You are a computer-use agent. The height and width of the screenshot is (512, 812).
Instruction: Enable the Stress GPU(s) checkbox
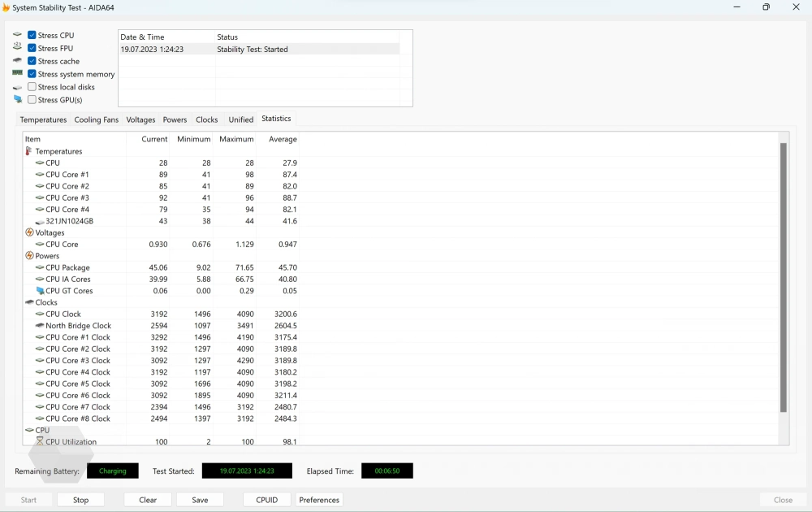32,100
